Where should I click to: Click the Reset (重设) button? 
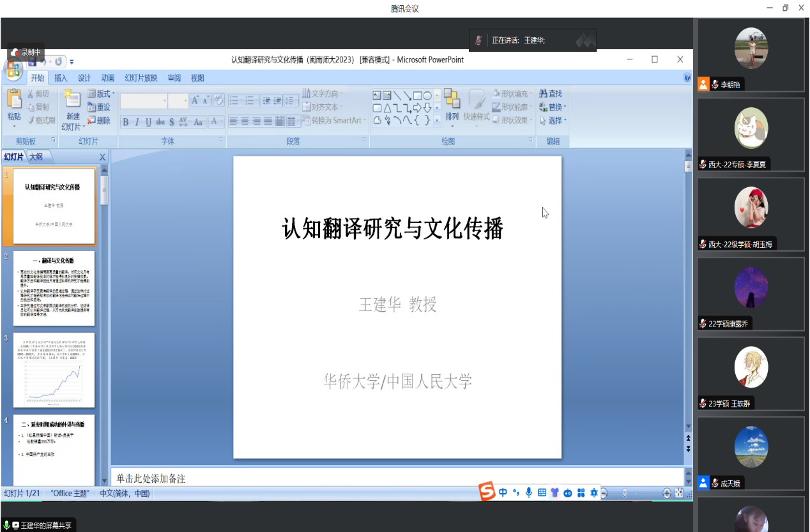(99, 107)
